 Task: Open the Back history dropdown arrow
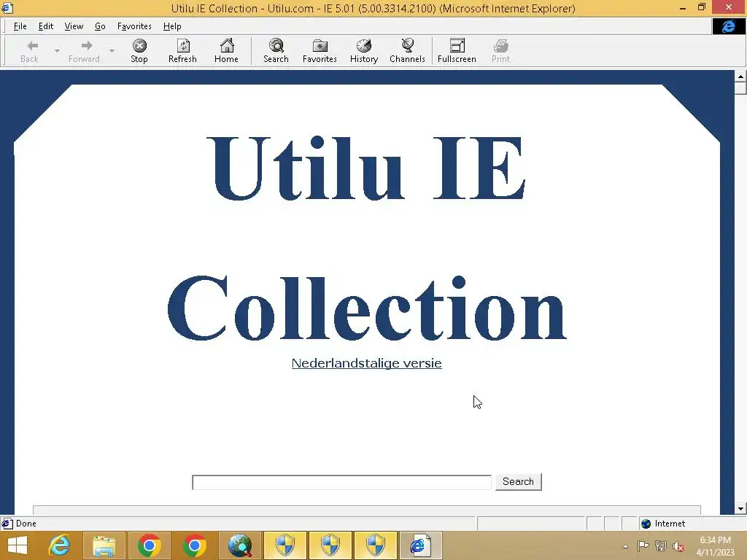pos(57,51)
